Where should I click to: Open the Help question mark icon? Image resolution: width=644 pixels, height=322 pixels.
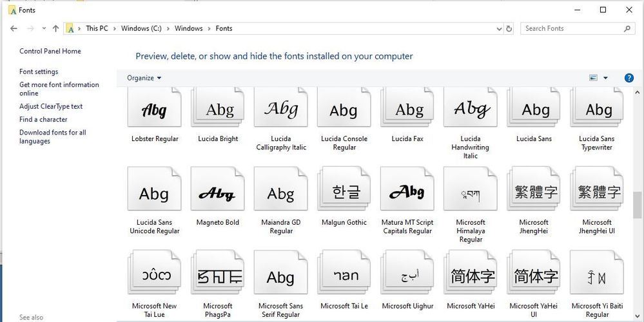tap(629, 78)
